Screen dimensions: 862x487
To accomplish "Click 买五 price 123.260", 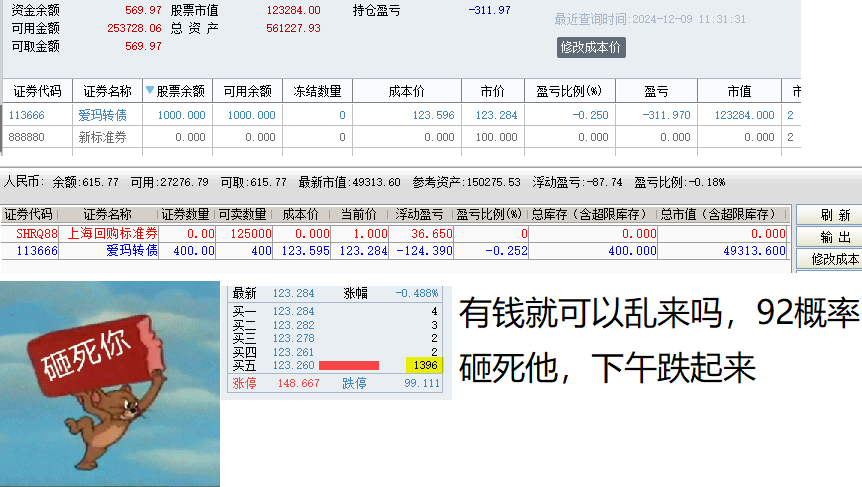I will (294, 366).
